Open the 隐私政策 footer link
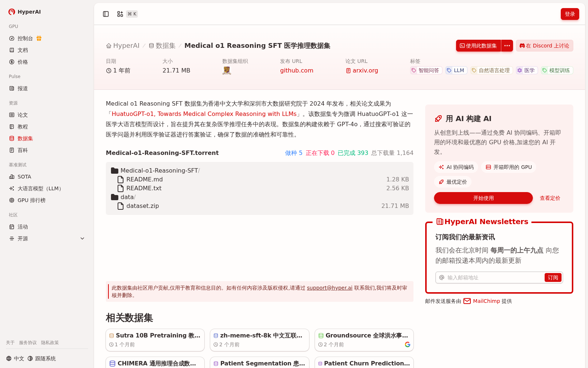The height and width of the screenshot is (368, 588). 50,343
